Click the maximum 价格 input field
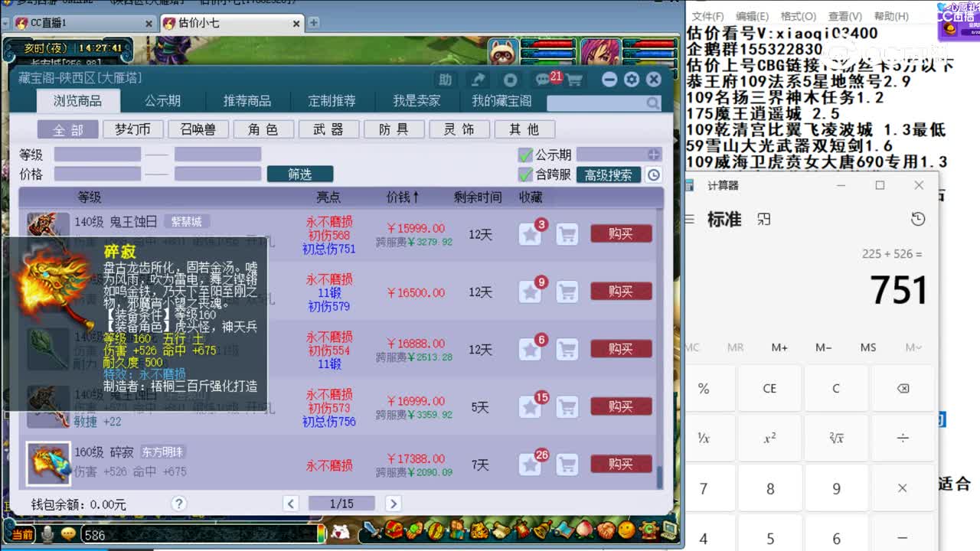 pos(217,174)
